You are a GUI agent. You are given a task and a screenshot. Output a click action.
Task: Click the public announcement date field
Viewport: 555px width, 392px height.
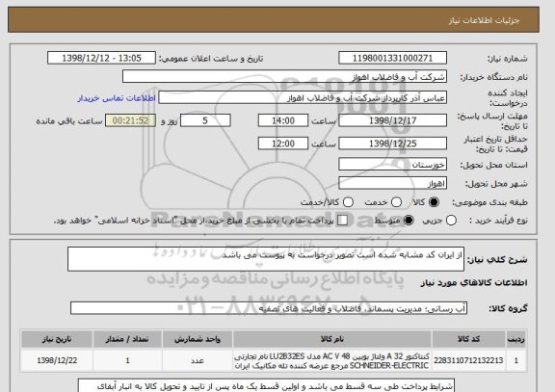pyautogui.click(x=101, y=58)
